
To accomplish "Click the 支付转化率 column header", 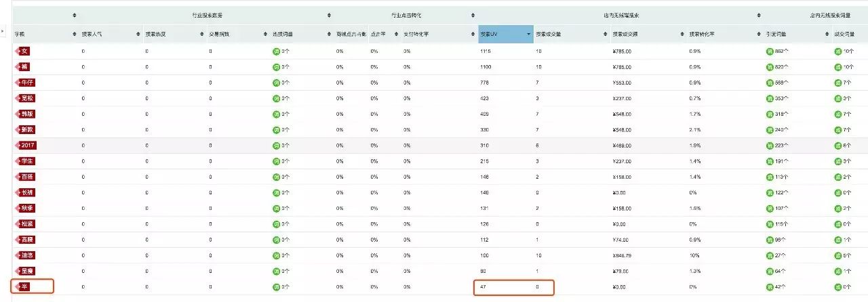I will coord(416,34).
